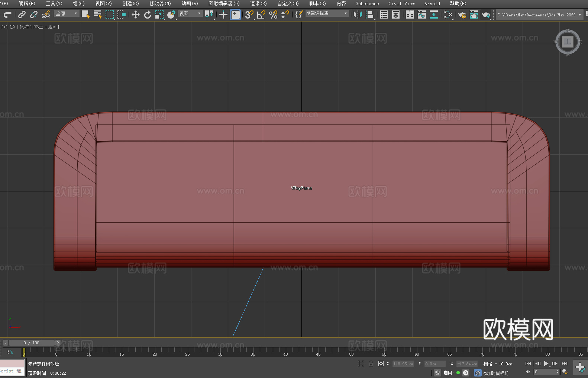Viewport: 588px width, 378px height.
Task: Click the Align tool icon
Action: [370, 14]
